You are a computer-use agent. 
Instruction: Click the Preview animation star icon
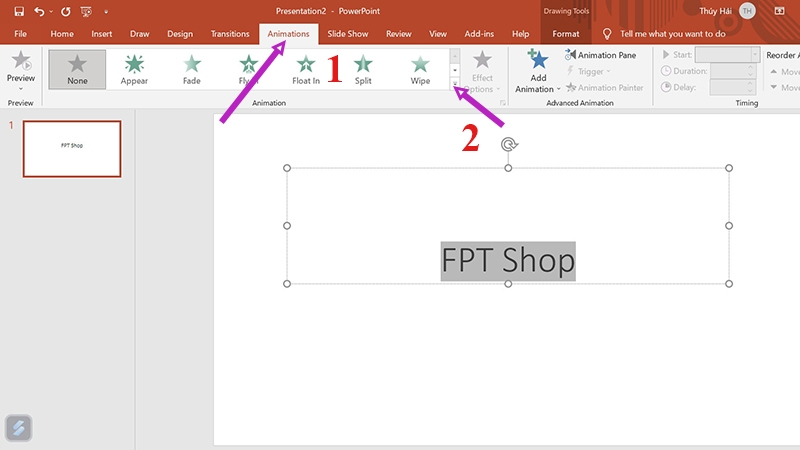21,61
